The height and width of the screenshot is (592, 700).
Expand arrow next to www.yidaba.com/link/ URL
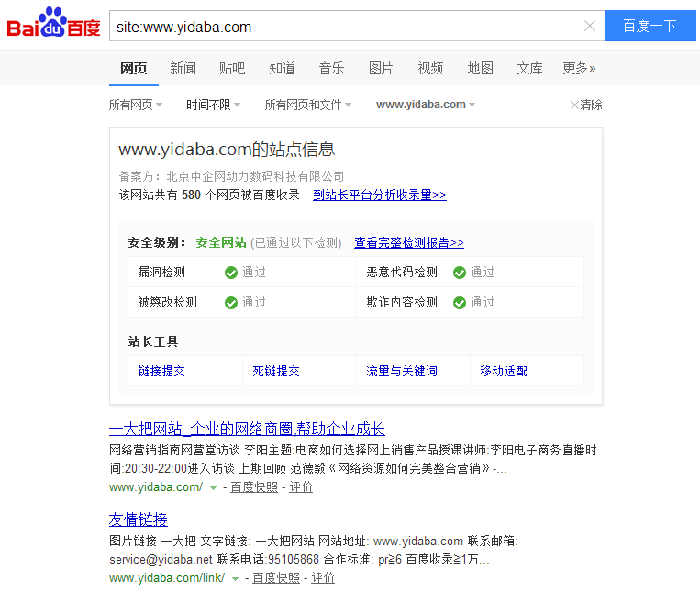pos(235,578)
